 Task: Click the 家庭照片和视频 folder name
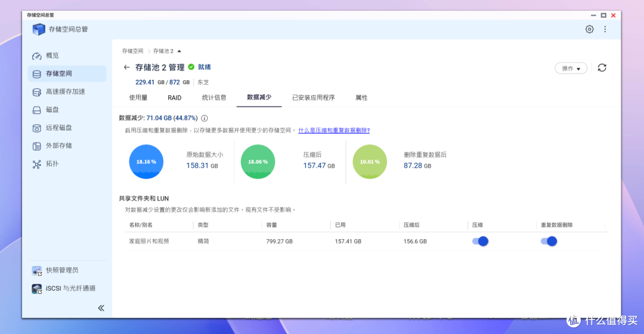pyautogui.click(x=149, y=242)
